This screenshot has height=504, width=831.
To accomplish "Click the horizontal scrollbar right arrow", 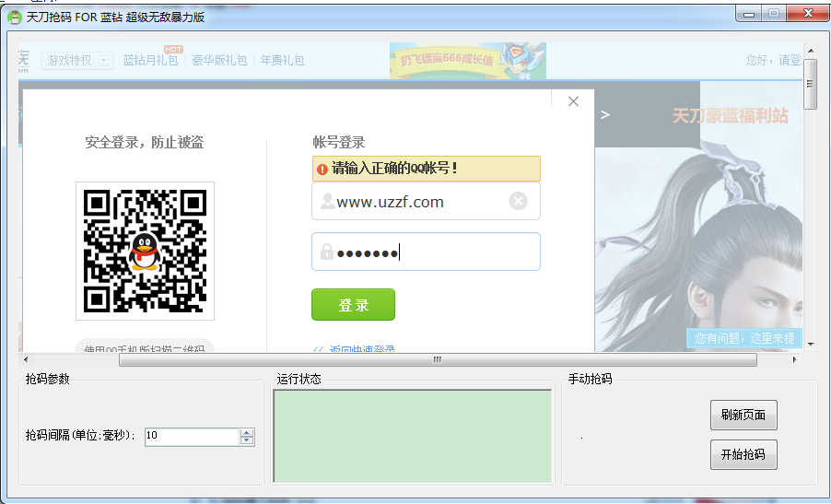I will coord(794,360).
